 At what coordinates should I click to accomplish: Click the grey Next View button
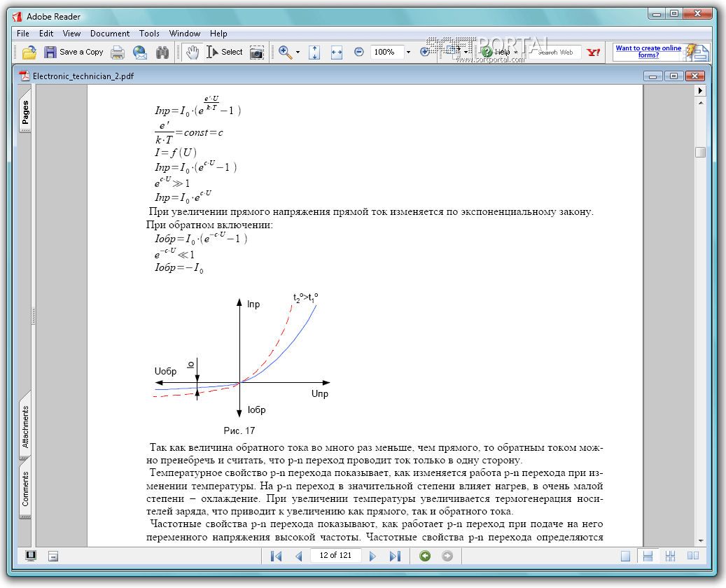tap(447, 556)
